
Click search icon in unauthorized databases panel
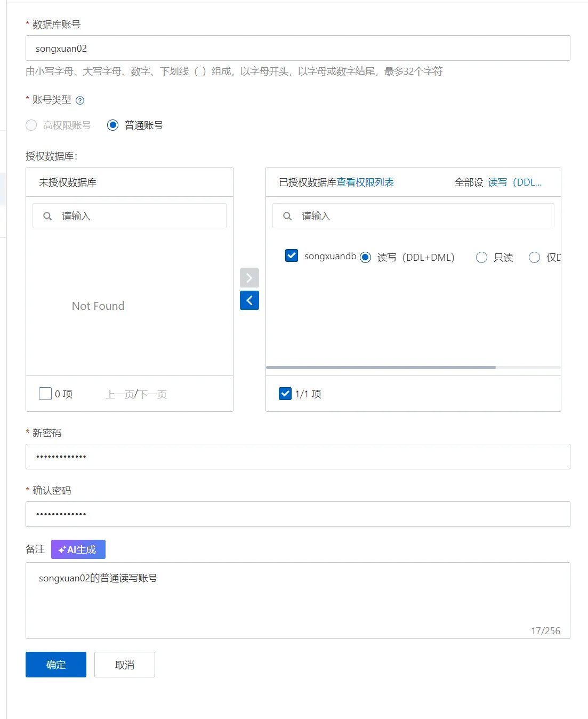point(47,216)
